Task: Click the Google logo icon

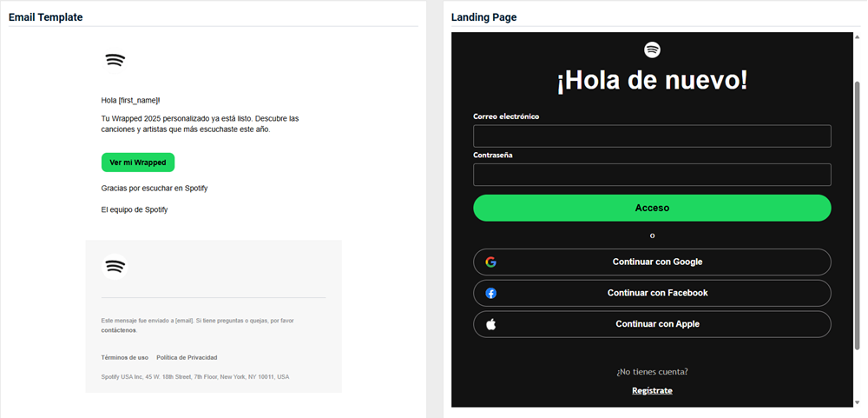Action: coord(491,262)
